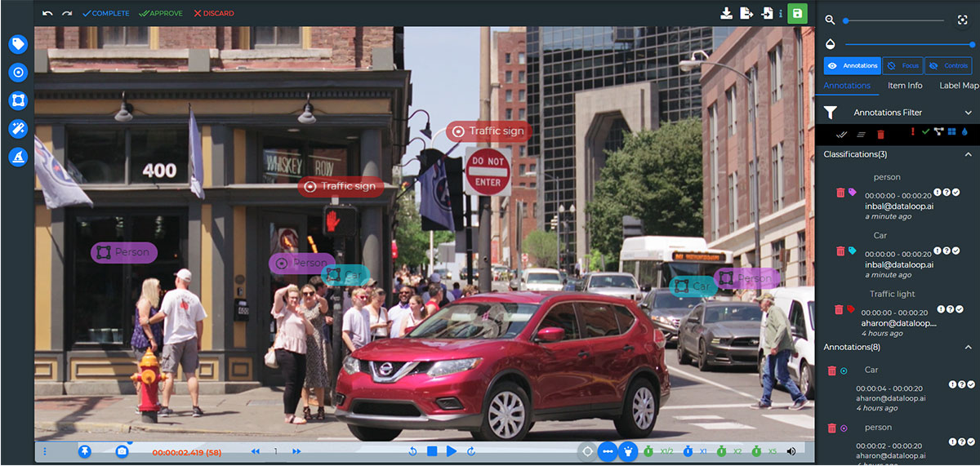Viewport: 980px width, 466px height.
Task: Step forward frames with forward arrows
Action: [296, 451]
